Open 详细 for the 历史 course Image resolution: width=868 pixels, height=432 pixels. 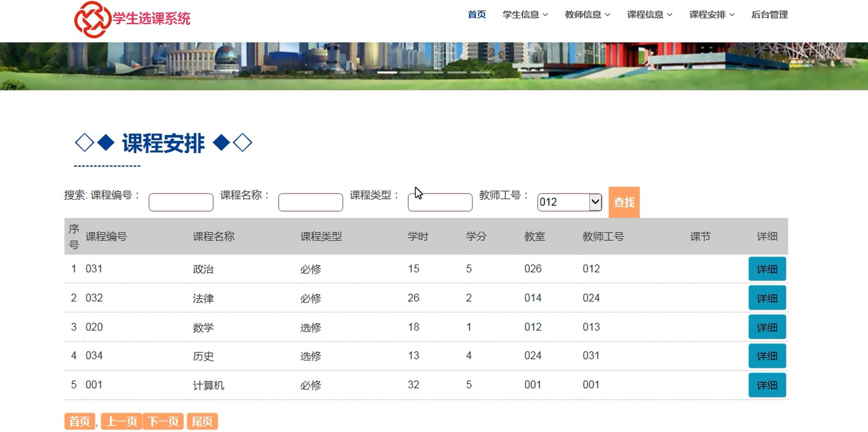(767, 356)
